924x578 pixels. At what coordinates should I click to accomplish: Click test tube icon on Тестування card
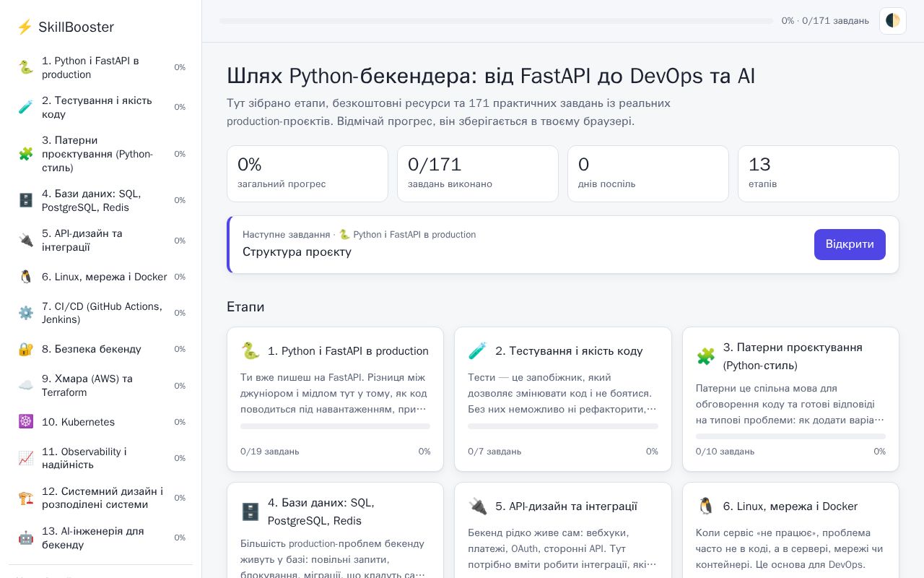coord(477,351)
